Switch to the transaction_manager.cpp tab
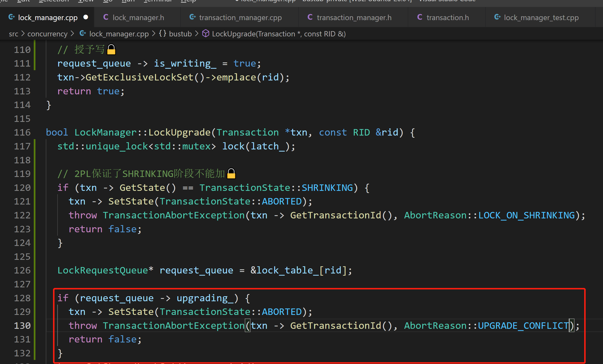 240,18
